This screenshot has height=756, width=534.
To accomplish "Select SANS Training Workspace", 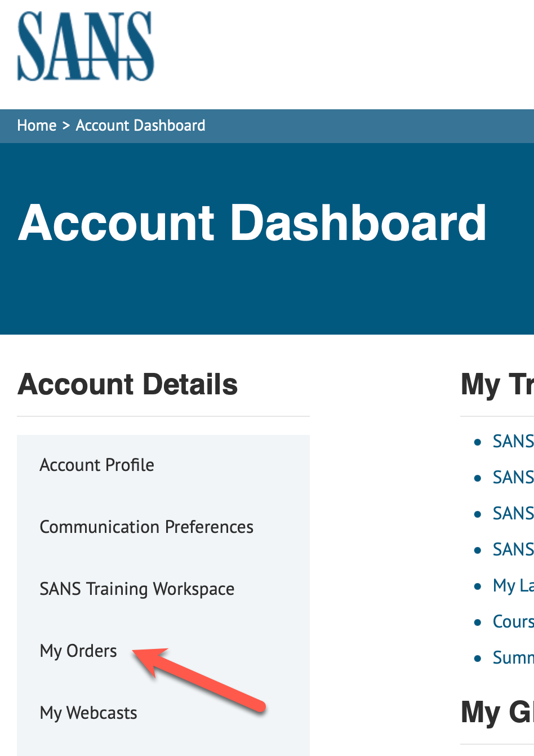I will [137, 589].
